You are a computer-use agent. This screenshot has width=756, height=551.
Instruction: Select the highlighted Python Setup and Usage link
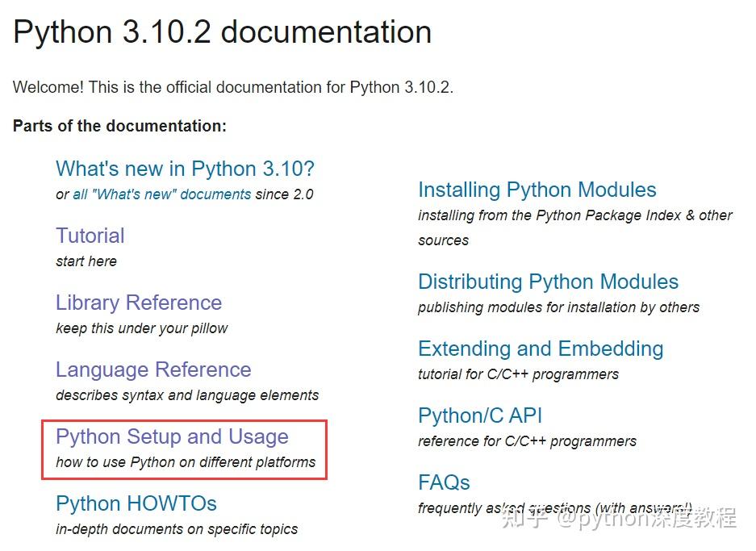[171, 436]
